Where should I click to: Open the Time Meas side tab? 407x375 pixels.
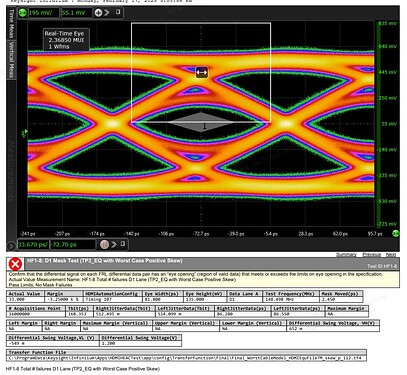11,24
